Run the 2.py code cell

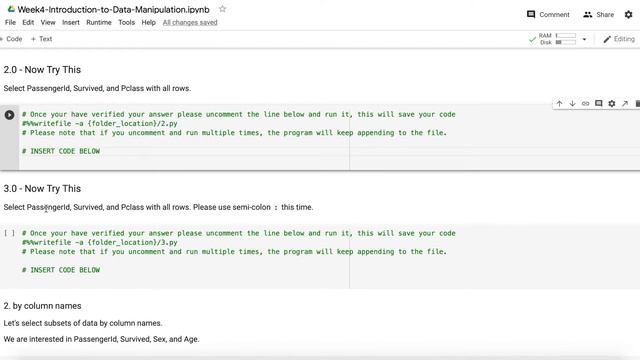[x=9, y=115]
